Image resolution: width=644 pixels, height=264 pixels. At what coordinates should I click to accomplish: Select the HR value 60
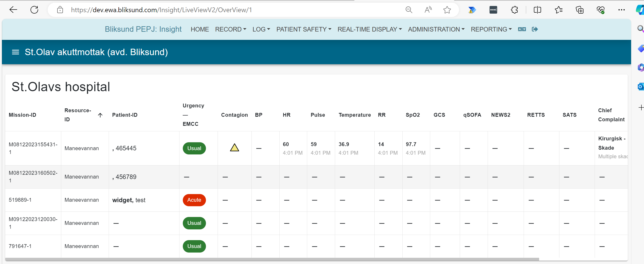[x=286, y=144]
